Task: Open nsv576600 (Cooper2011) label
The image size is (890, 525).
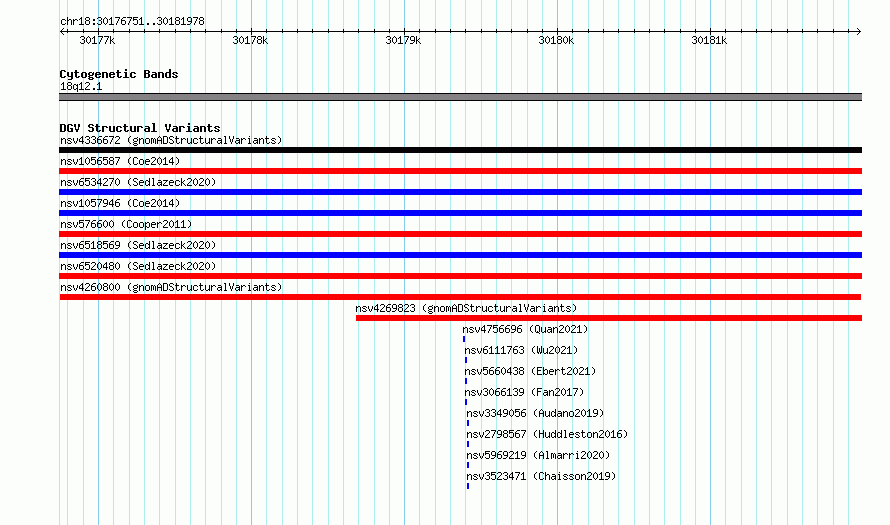Action: click(126, 224)
